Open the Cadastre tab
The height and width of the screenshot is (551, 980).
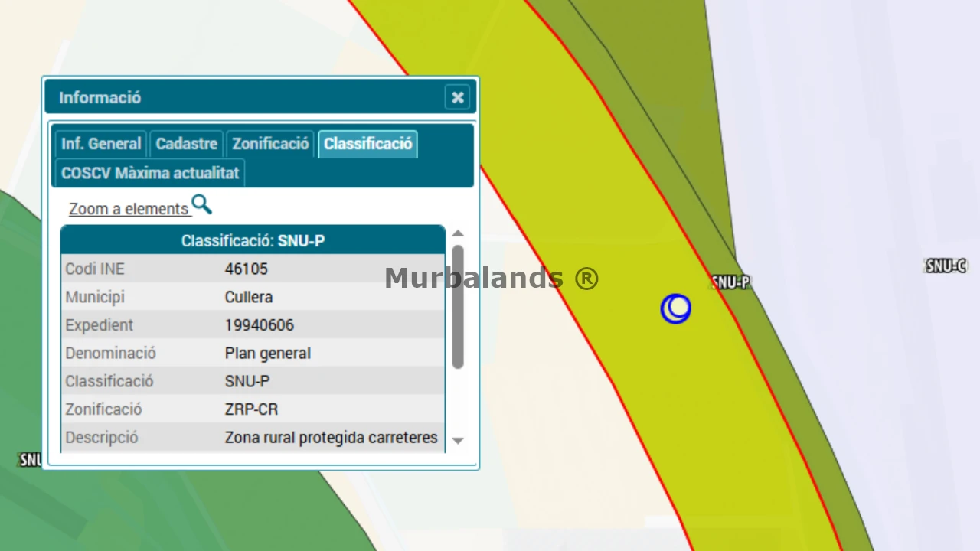[187, 144]
